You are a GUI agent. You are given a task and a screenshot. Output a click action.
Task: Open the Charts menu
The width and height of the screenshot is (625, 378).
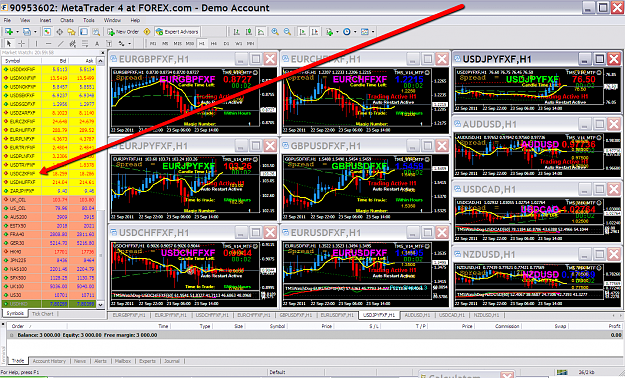[x=67, y=20]
